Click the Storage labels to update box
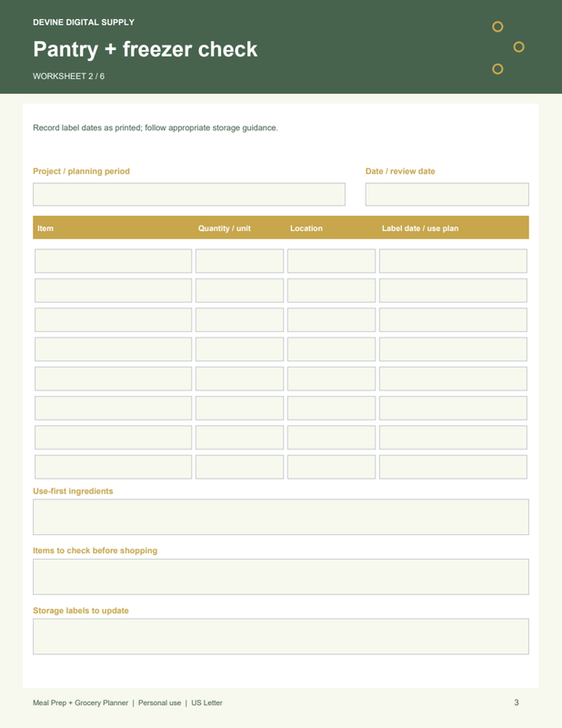This screenshot has height=728, width=562. tap(281, 636)
